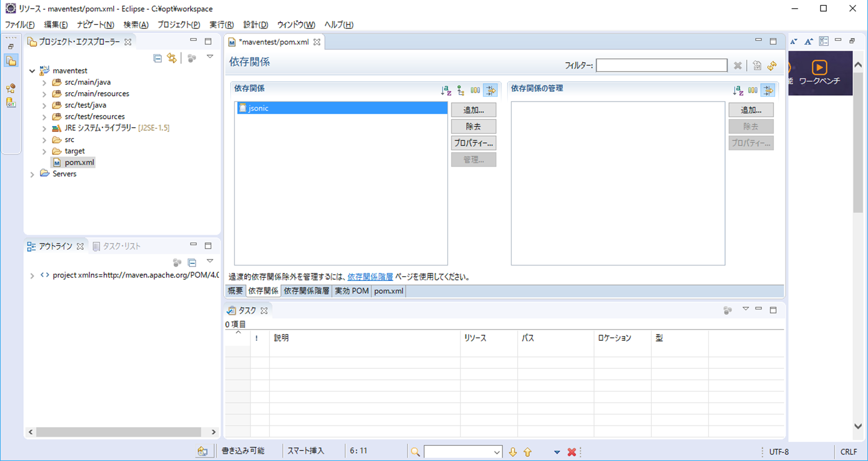Click the Maven perspective icon in the sidebar
Screen dimensions: 868x461
click(x=10, y=88)
